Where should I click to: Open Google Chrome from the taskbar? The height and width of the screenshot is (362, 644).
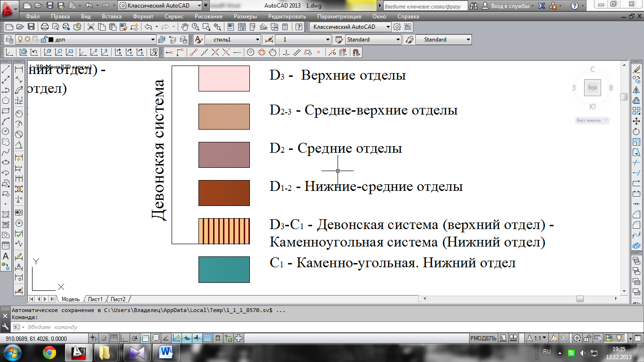coord(49,352)
